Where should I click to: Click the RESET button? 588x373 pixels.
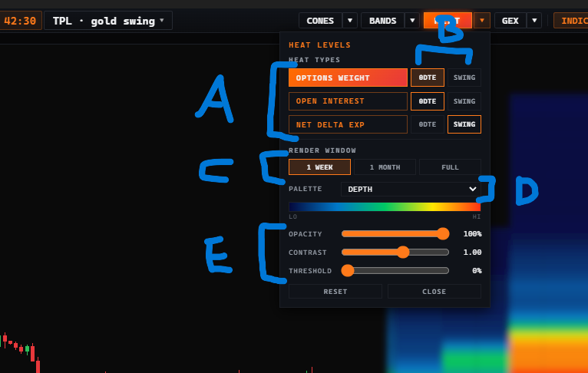coord(335,292)
